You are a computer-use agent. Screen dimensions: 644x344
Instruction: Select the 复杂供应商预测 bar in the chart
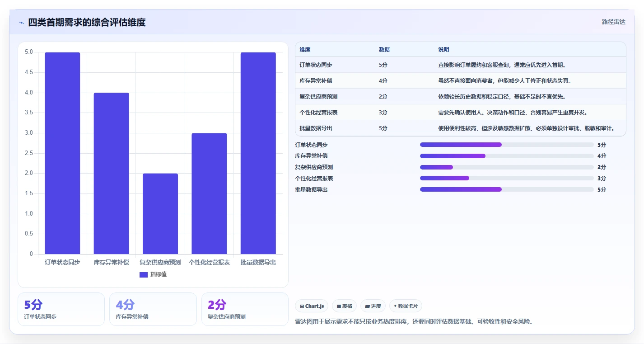160,214
